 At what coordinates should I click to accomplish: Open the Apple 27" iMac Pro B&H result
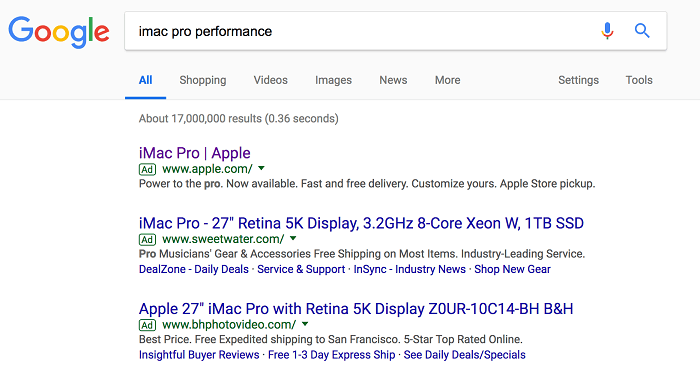356,309
